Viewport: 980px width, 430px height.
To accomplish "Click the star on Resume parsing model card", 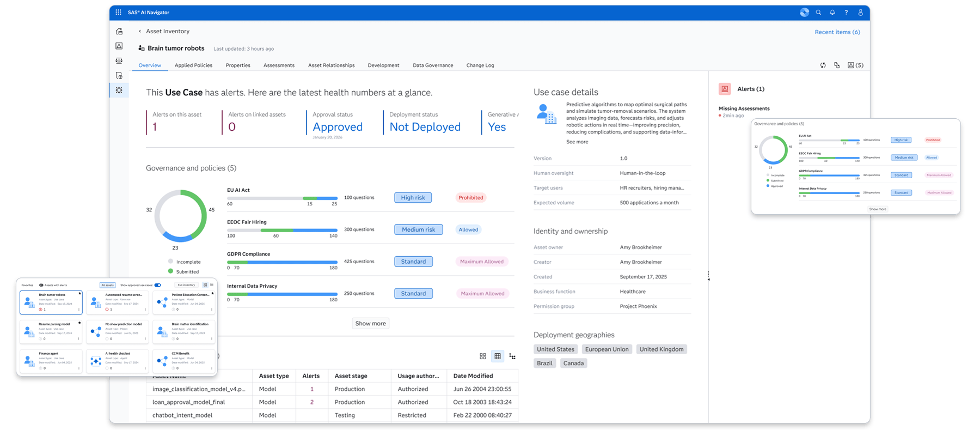I will [x=79, y=323].
